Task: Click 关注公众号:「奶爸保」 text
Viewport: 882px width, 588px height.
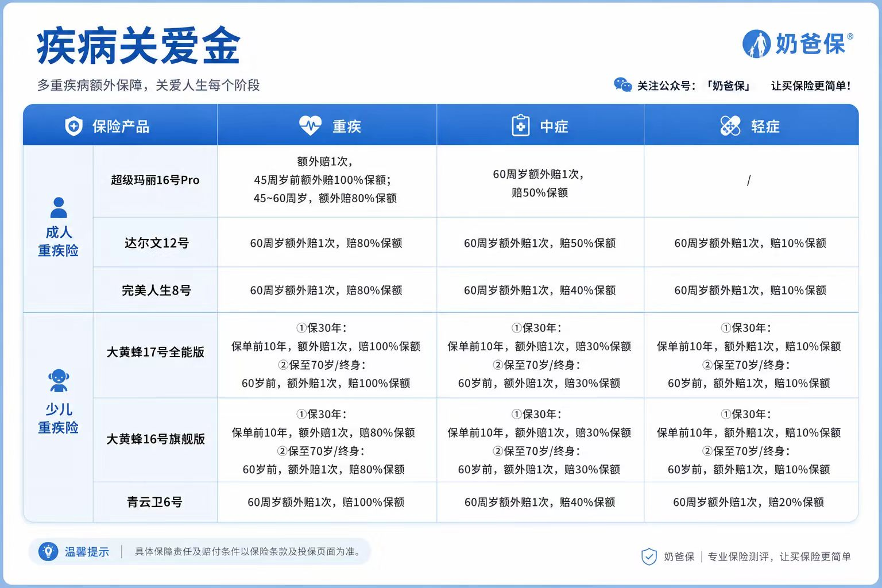Action: click(x=694, y=86)
